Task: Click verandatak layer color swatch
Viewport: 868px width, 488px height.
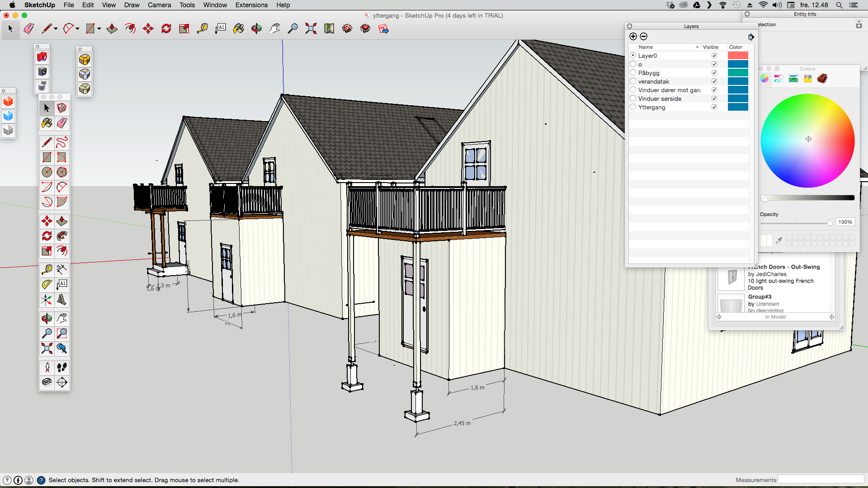Action: [738, 81]
